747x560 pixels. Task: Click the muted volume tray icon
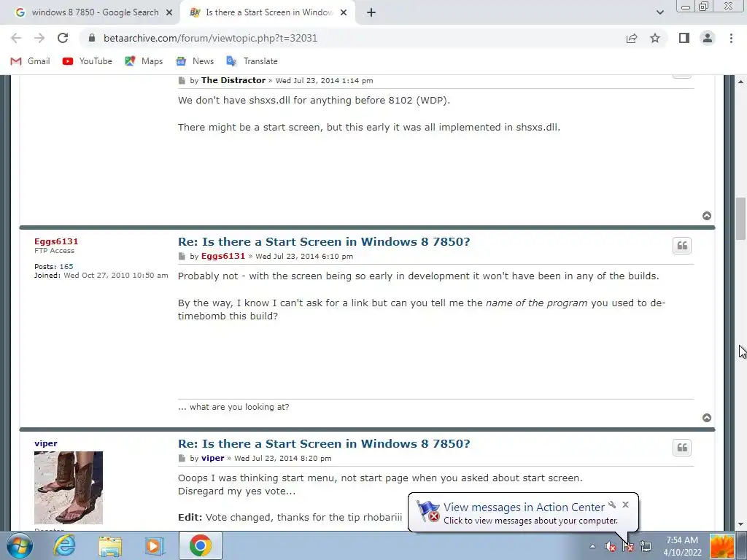coord(610,546)
